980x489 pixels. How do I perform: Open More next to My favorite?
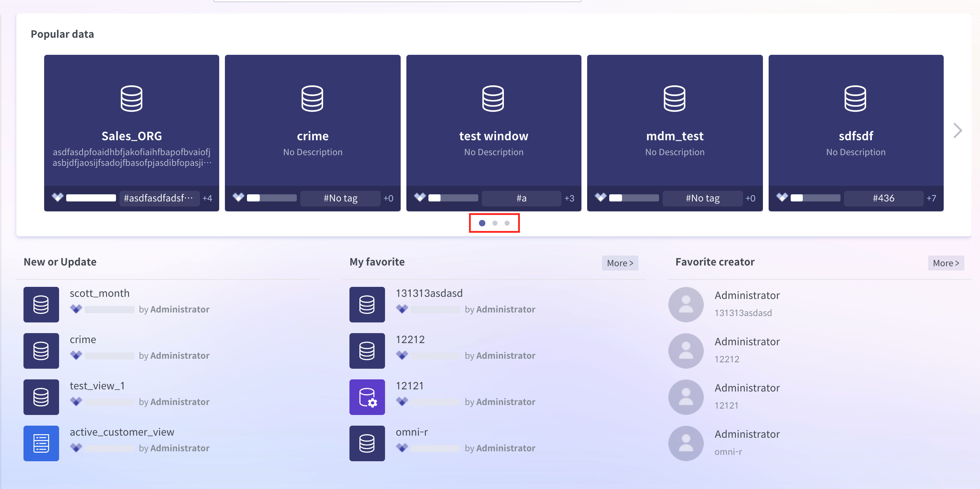[x=620, y=263]
